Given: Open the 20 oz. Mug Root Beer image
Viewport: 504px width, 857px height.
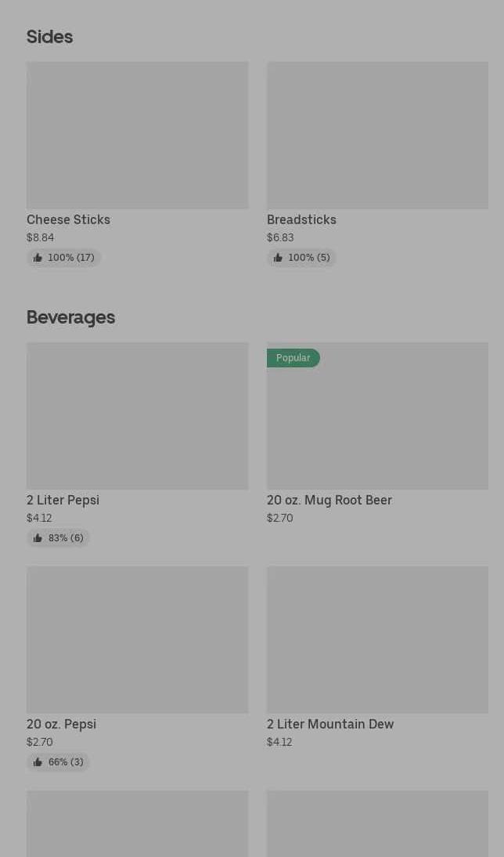Looking at the screenshot, I should [x=377, y=423].
